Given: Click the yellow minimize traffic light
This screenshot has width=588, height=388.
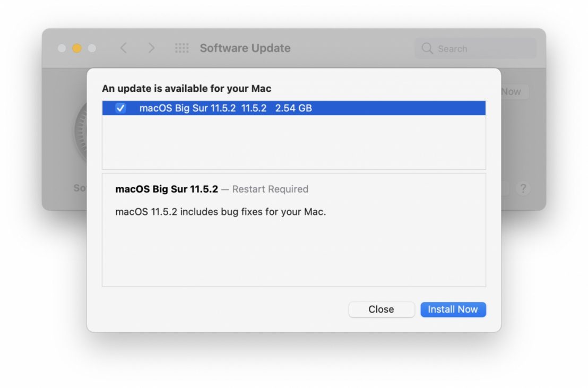Looking at the screenshot, I should coord(76,48).
